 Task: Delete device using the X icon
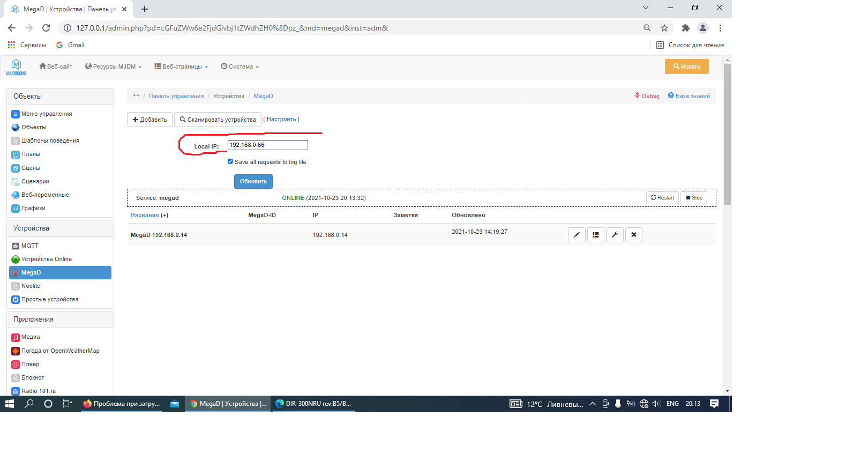(634, 235)
